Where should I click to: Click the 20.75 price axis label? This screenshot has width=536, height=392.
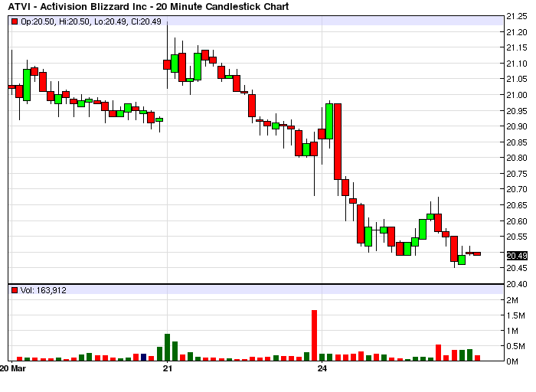[517, 174]
